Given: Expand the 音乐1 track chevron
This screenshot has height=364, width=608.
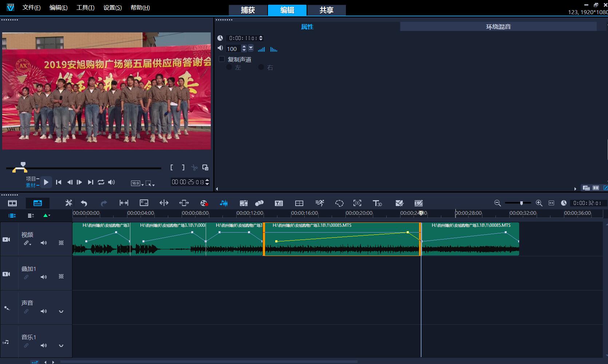Looking at the screenshot, I should pyautogui.click(x=61, y=346).
